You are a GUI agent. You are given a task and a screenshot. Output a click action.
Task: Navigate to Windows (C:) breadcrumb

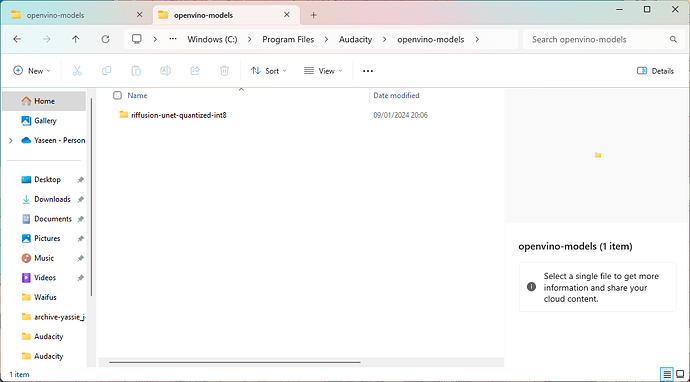pos(212,39)
